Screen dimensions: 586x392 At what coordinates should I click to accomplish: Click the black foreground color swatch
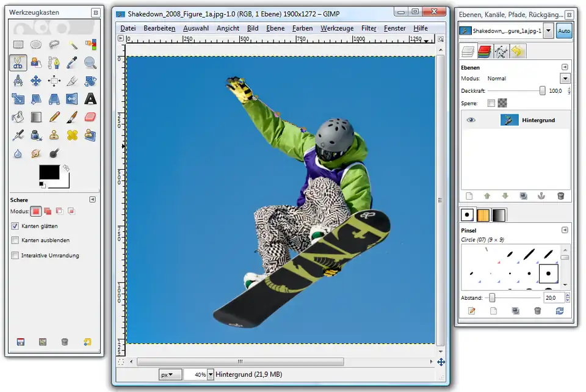[49, 172]
